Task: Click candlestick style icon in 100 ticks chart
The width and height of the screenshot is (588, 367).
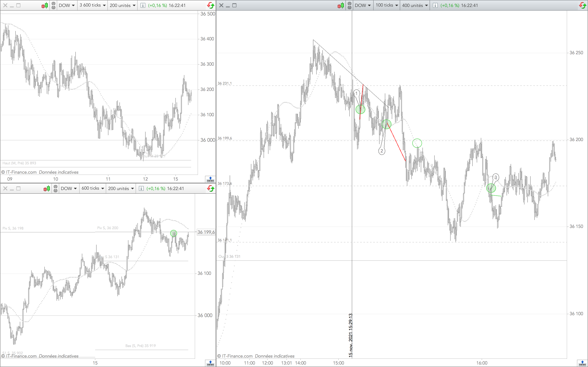Action: [341, 5]
